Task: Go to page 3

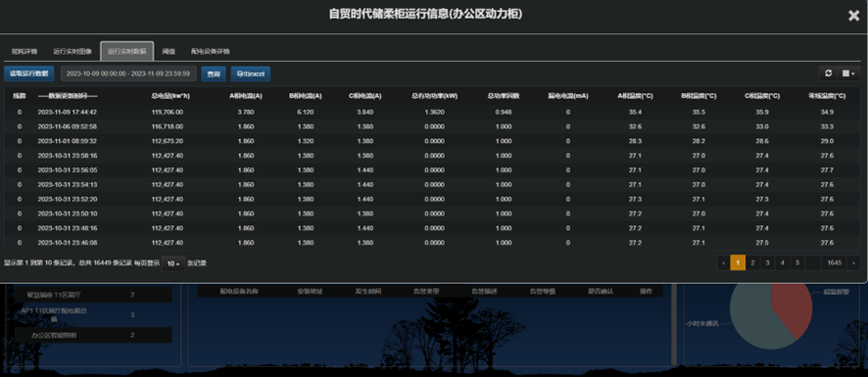Action: pos(768,263)
